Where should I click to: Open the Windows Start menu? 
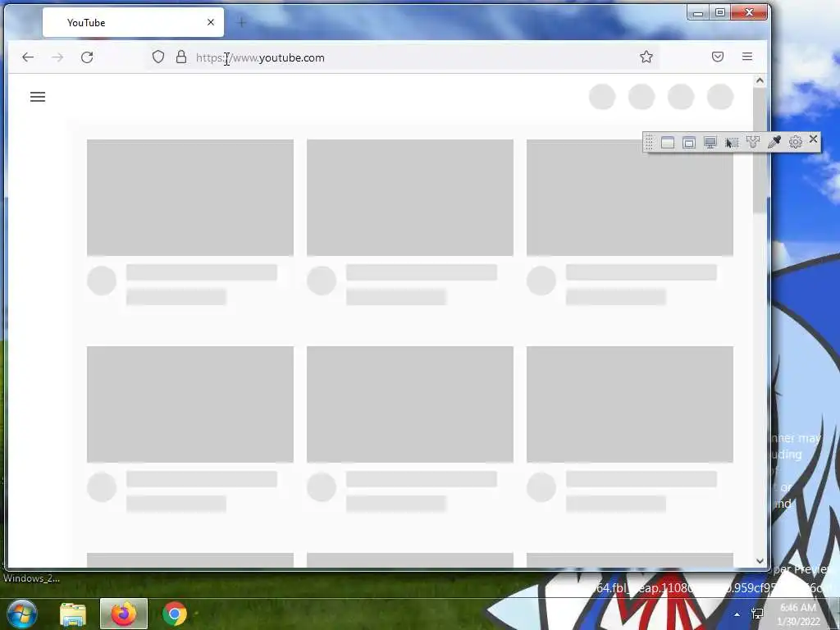tap(22, 614)
